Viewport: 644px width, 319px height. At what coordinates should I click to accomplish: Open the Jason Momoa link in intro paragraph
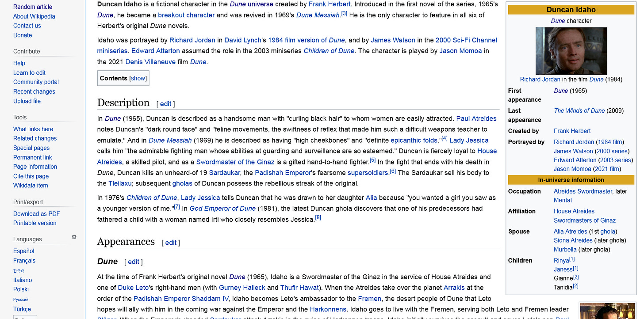460,51
